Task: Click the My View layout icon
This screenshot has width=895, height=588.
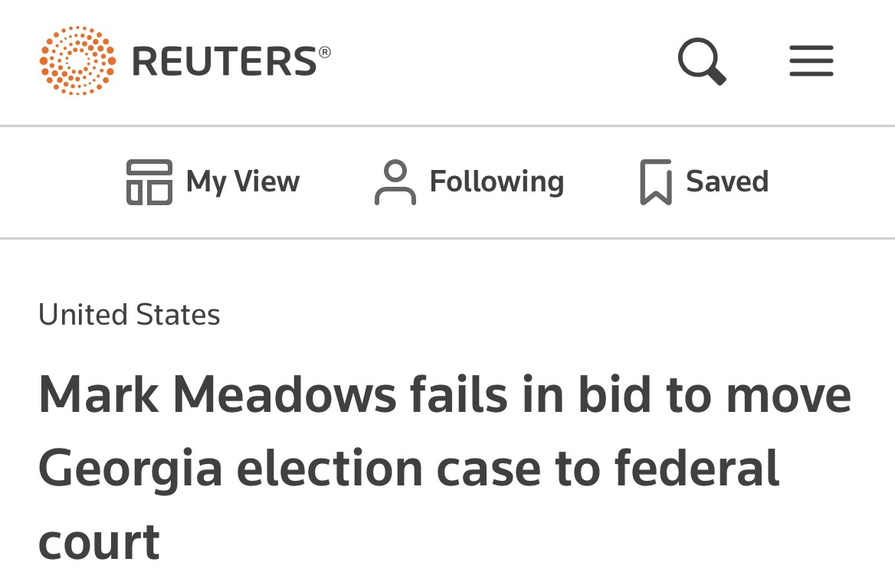Action: [x=149, y=182]
